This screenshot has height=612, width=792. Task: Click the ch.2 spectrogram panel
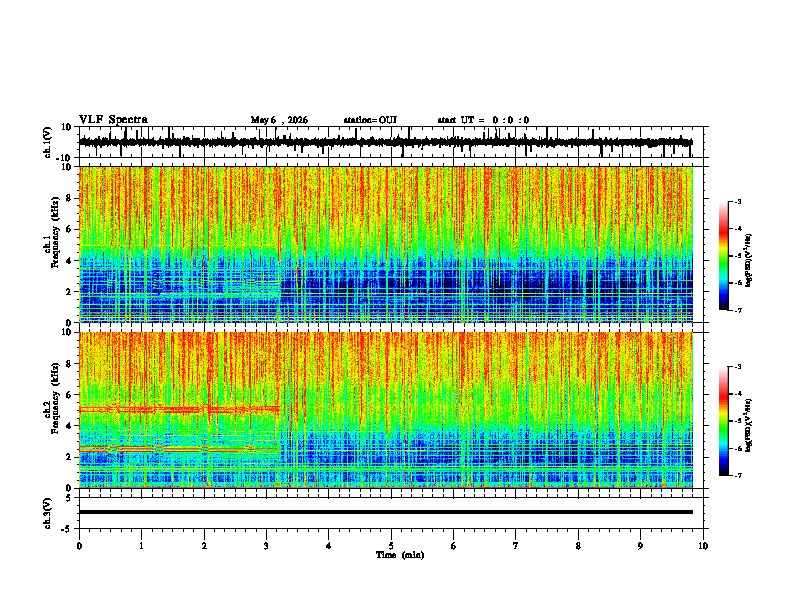tap(386, 410)
